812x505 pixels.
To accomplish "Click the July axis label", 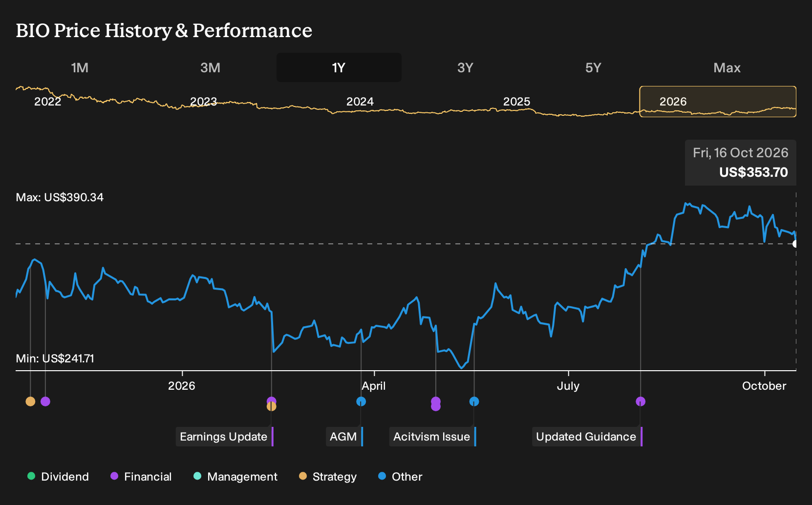I will coord(568,386).
